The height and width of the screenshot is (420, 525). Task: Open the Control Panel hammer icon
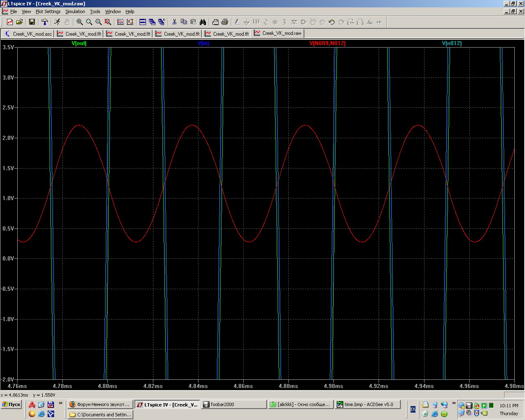pos(45,22)
